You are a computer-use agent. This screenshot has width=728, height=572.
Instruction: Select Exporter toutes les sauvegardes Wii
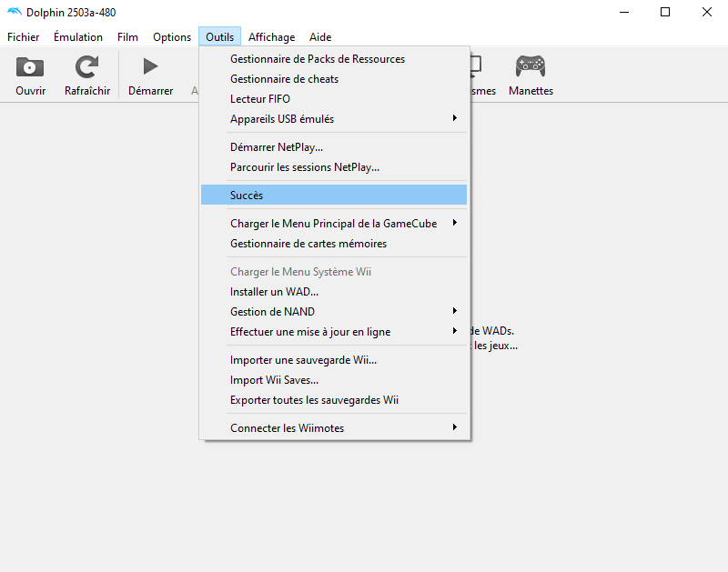point(314,400)
